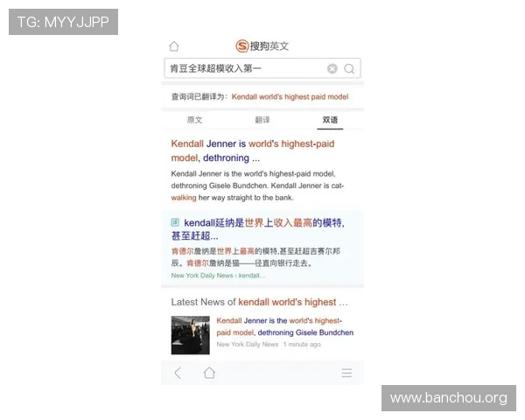Viewport: 525px width, 420px height.
Task: Switch to the 翻译 tab
Action: coord(262,120)
